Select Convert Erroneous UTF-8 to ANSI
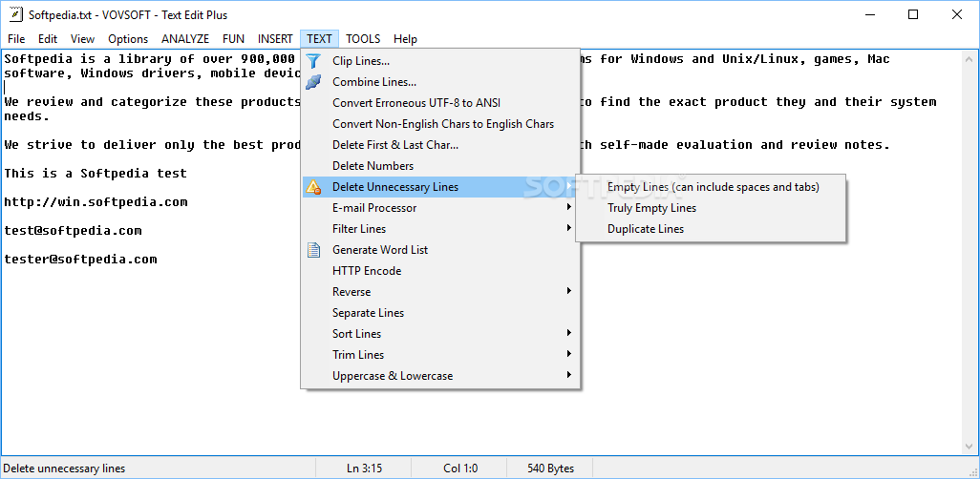Image resolution: width=980 pixels, height=479 pixels. [441, 103]
